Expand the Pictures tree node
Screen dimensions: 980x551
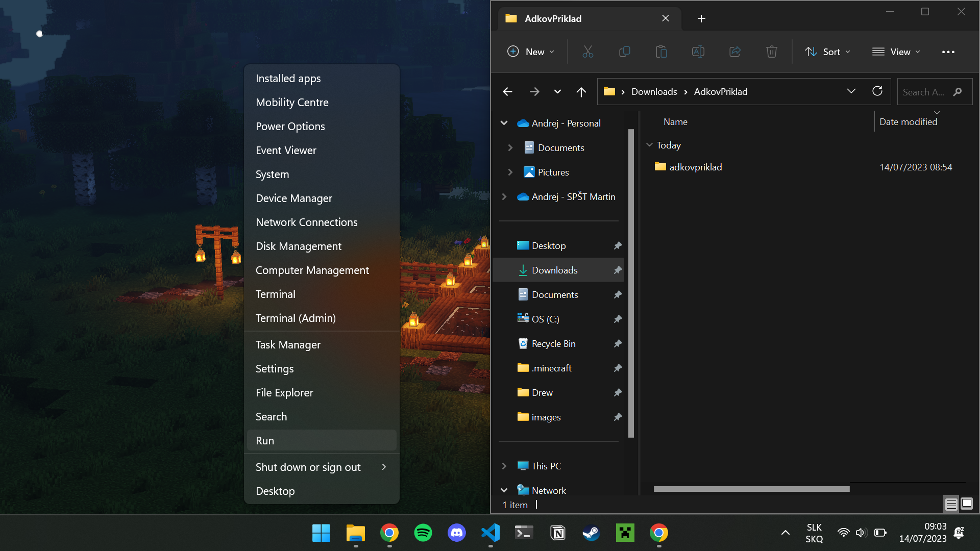510,172
